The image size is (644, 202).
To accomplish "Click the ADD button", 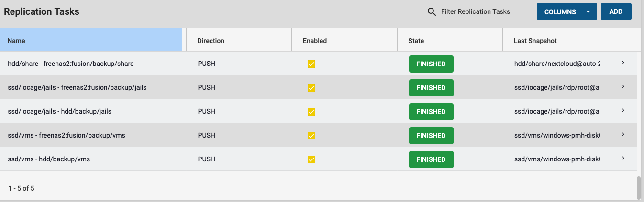I will (616, 12).
